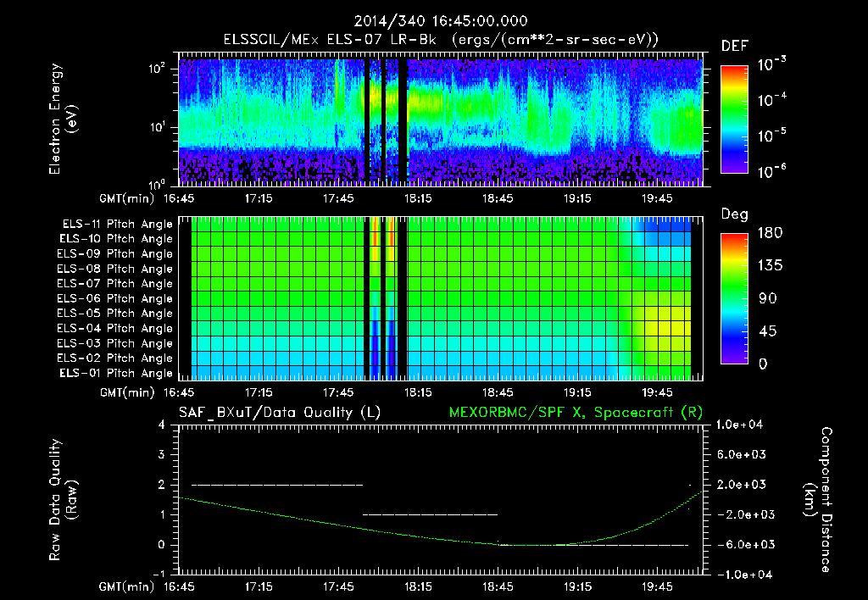Click the 10^-6 DEF colorbar tick value

coord(771,171)
